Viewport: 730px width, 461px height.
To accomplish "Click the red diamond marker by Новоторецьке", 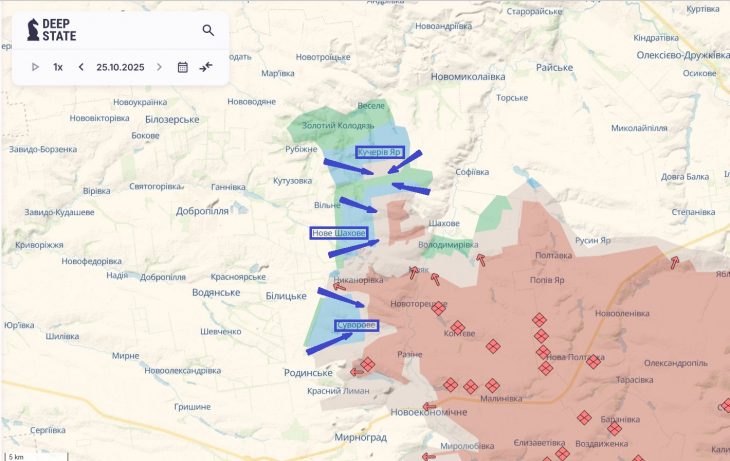I will click(x=438, y=309).
